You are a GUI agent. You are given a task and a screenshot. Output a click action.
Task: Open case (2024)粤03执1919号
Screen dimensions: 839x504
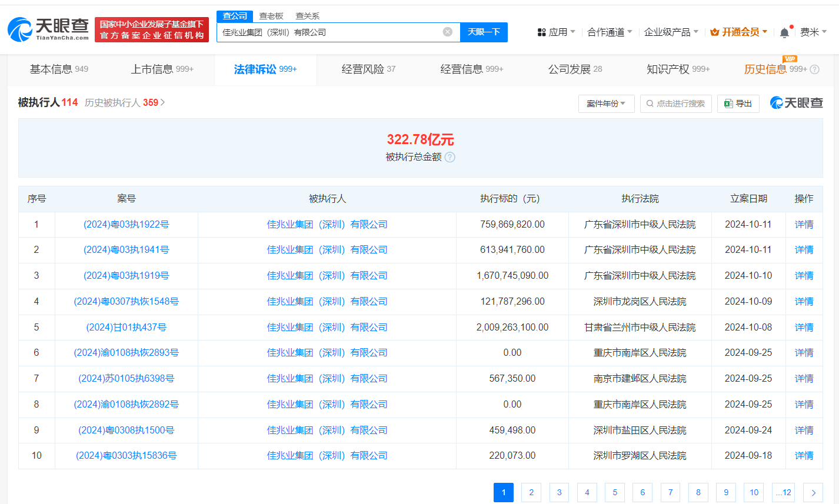click(x=126, y=276)
